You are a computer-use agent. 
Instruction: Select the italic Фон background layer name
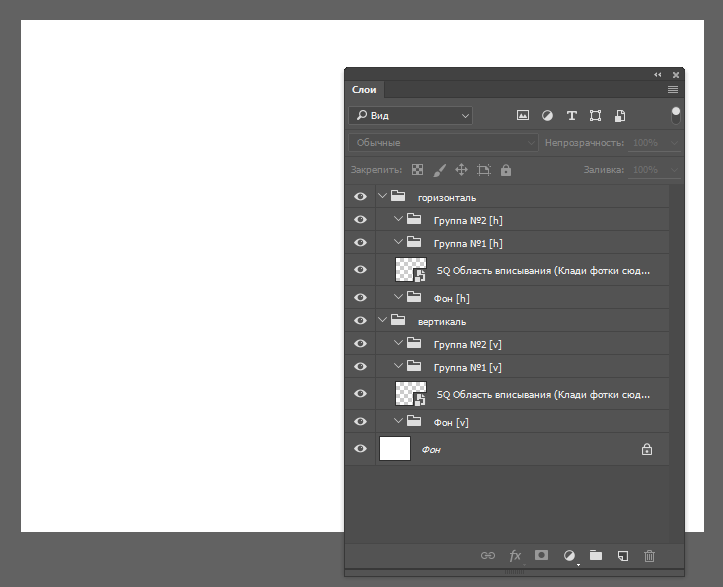tap(431, 450)
